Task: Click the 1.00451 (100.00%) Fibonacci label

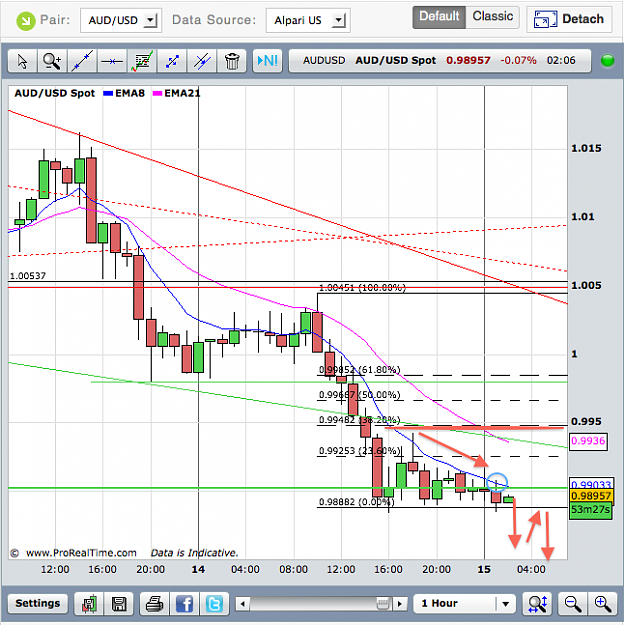Action: click(362, 288)
